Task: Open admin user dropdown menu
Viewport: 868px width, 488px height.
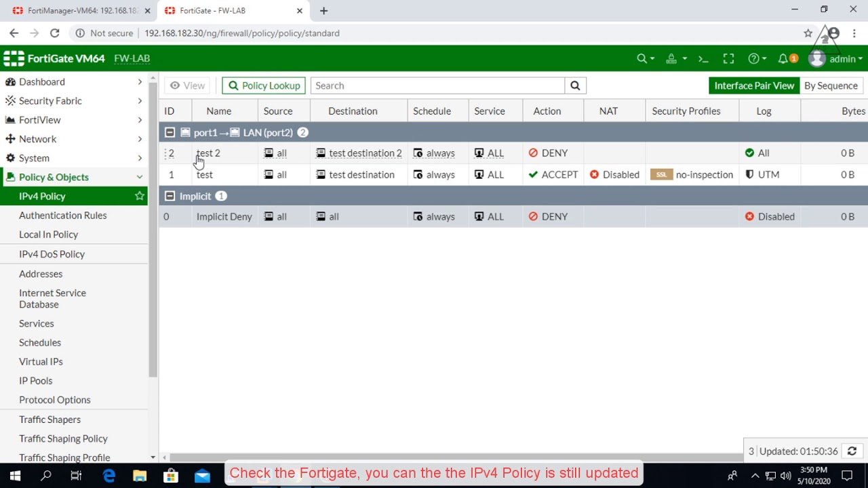Action: point(837,59)
